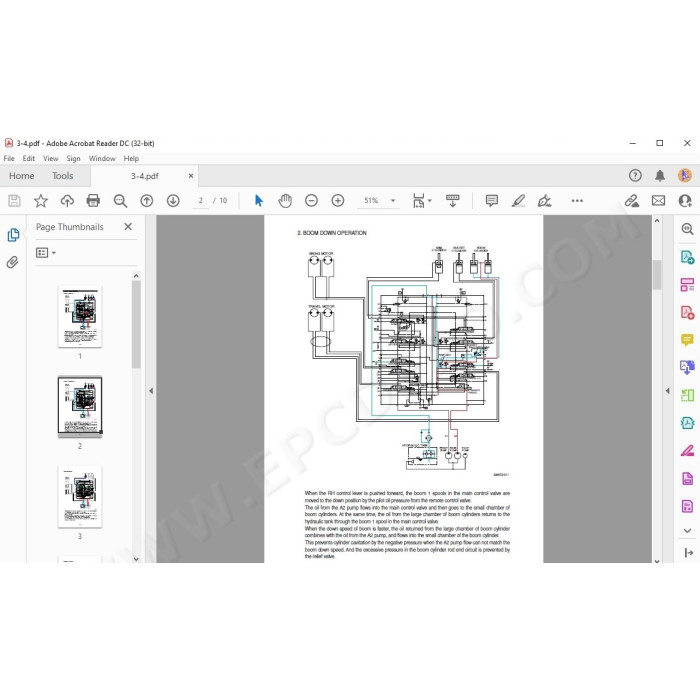This screenshot has width=700, height=700.
Task: Send the file by email
Action: click(658, 200)
